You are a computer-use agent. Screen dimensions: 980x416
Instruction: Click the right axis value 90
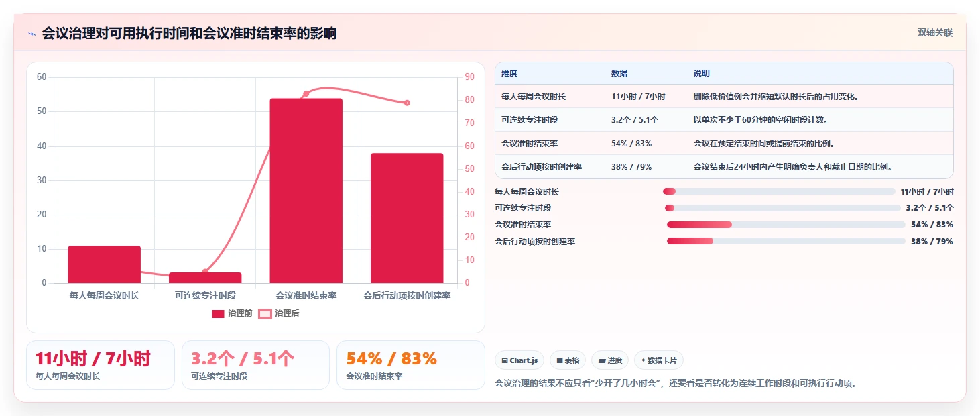point(469,77)
